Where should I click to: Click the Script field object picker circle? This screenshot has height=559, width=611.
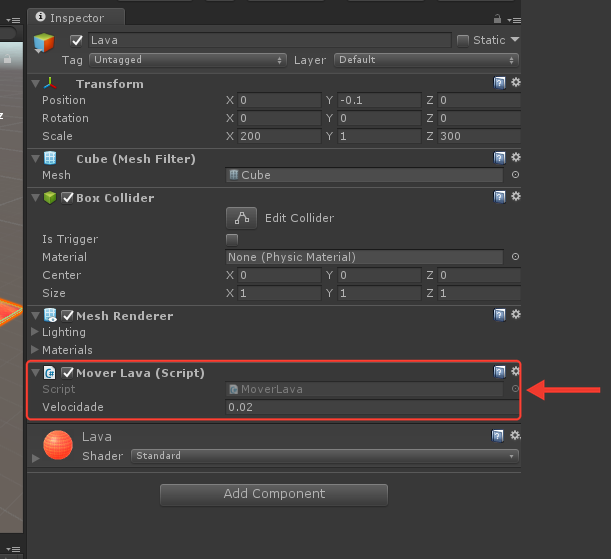point(515,389)
